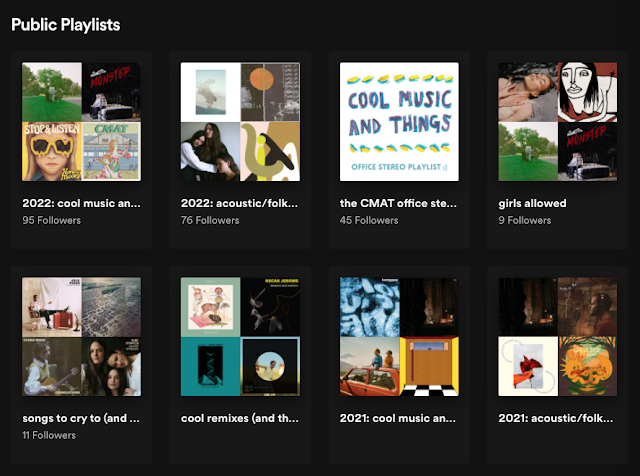Open the '2021: cool music an...' playlist cover
This screenshot has height=476, width=640.
[399, 337]
